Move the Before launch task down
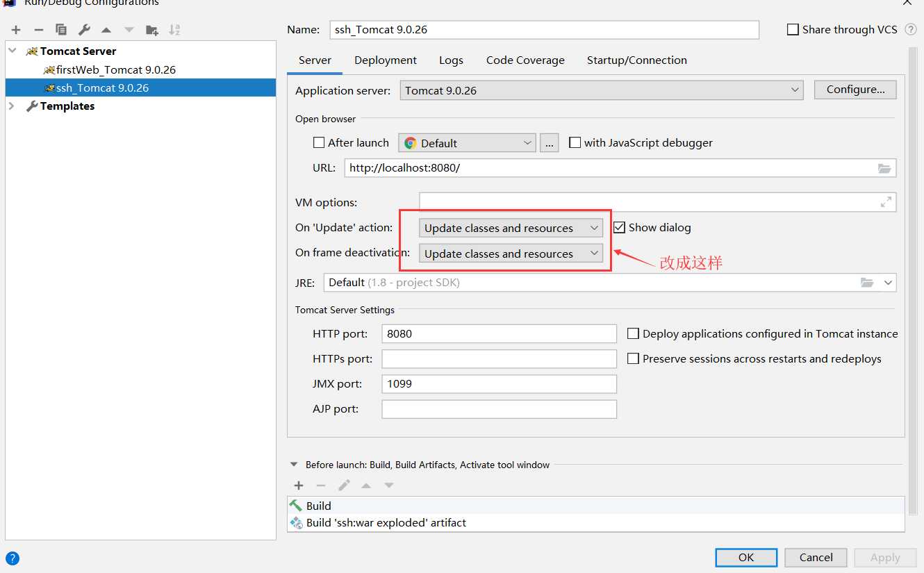Screen dimensions: 924x573 pyautogui.click(x=389, y=485)
